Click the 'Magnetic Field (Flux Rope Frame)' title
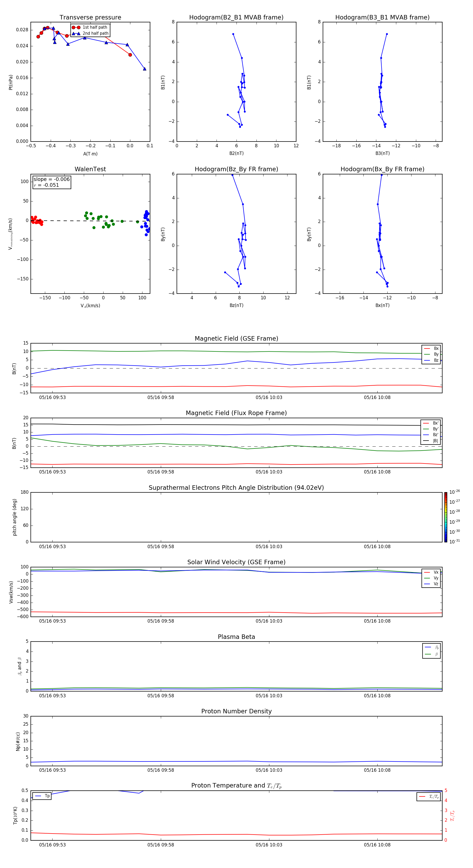The image size is (473, 868). (x=236, y=413)
